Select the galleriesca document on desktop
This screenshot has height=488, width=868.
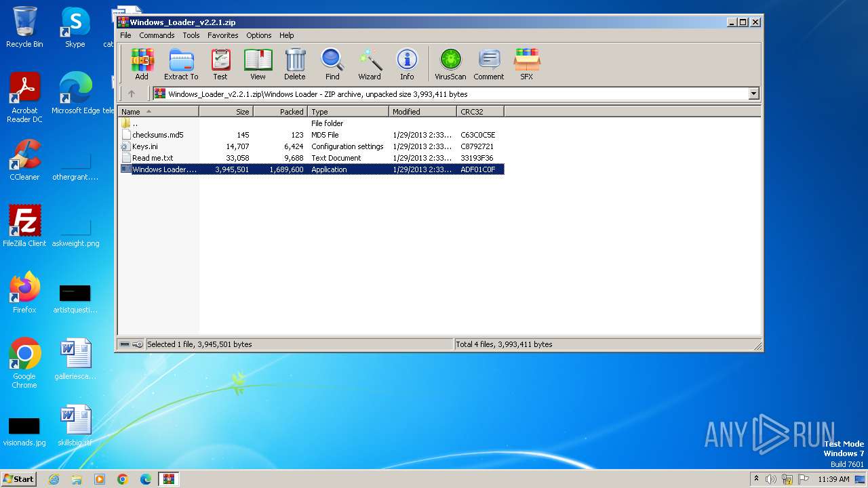click(x=75, y=359)
